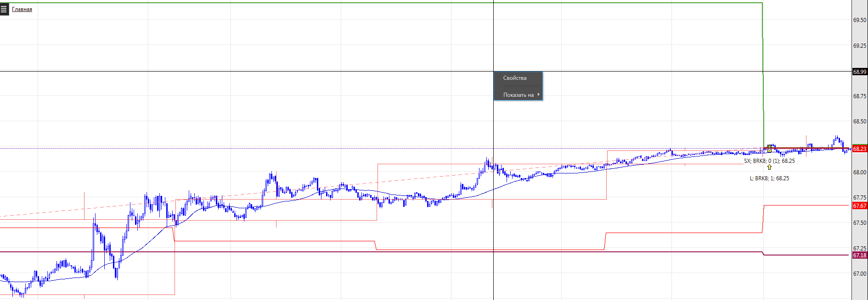
Task: Click the yellow up-arrow trade marker
Action: click(x=769, y=167)
